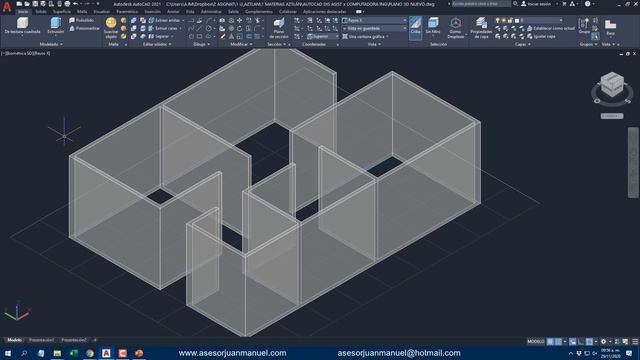Image resolution: width=640 pixels, height=360 pixels.
Task: Click the Windows taskbar search icon
Action: [x=24, y=353]
